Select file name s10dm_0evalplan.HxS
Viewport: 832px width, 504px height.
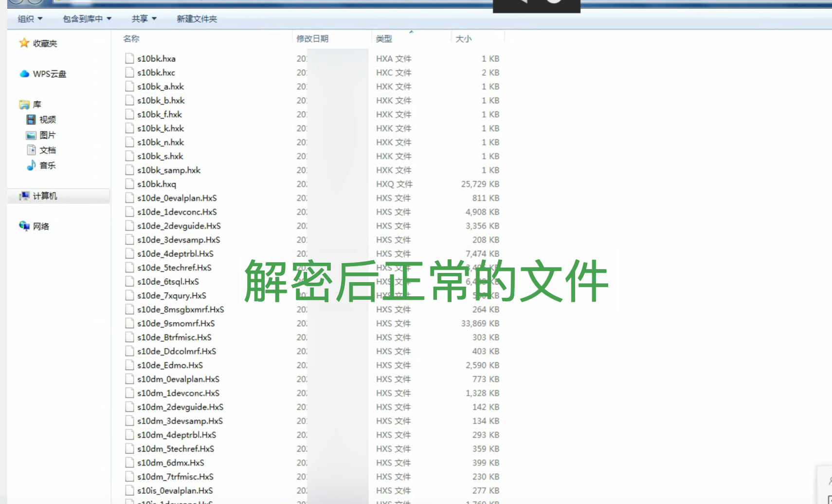pos(178,379)
